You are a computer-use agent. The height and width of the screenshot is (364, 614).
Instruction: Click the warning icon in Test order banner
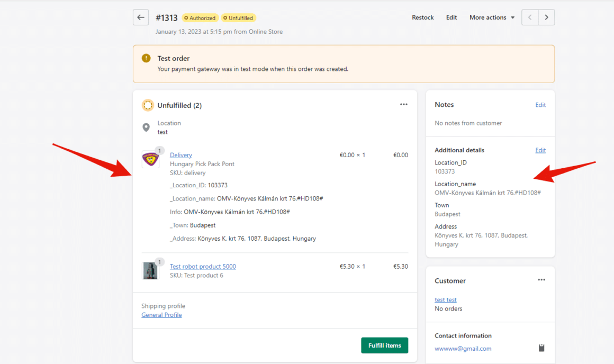[x=146, y=58]
